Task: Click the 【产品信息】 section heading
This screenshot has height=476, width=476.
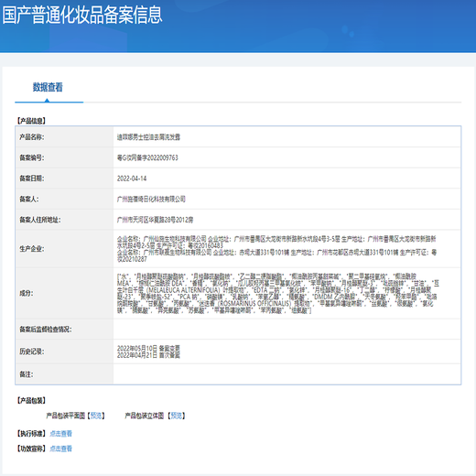Action: pos(31,121)
